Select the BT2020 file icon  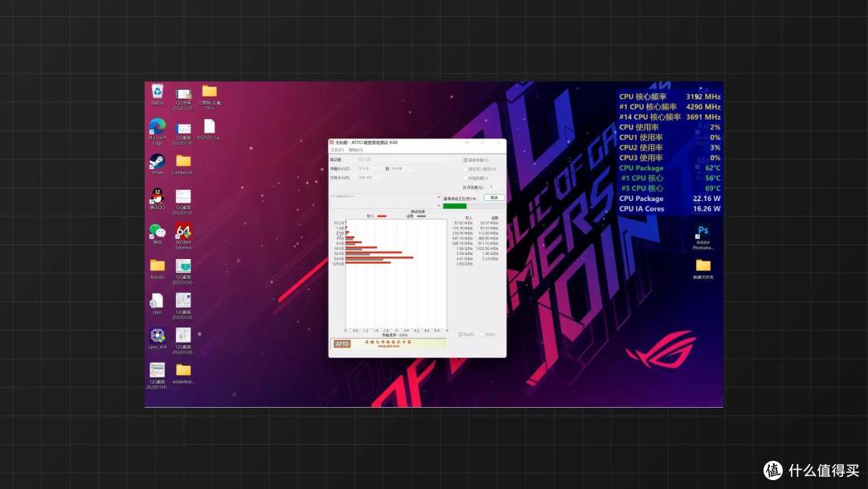[209, 127]
